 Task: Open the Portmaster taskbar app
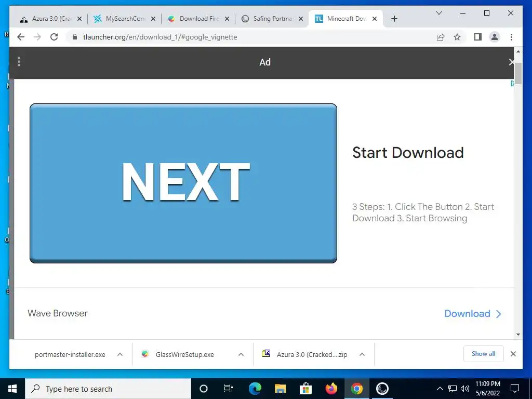[382, 389]
